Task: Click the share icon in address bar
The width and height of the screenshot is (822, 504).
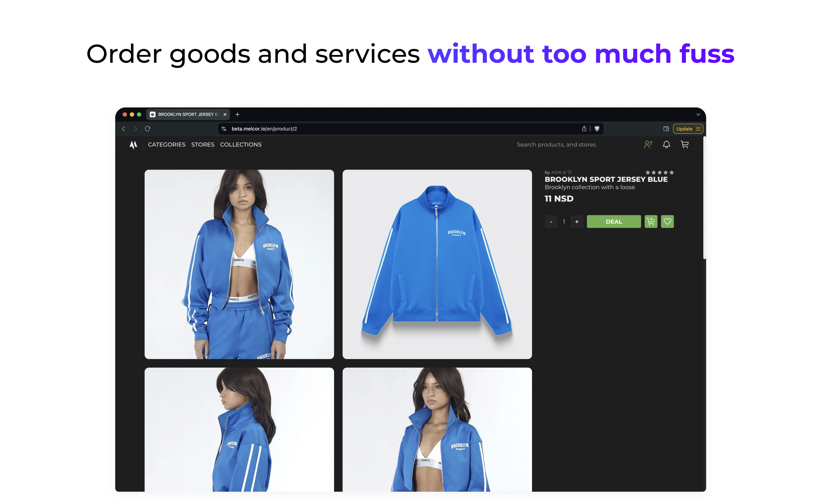Action: click(584, 129)
